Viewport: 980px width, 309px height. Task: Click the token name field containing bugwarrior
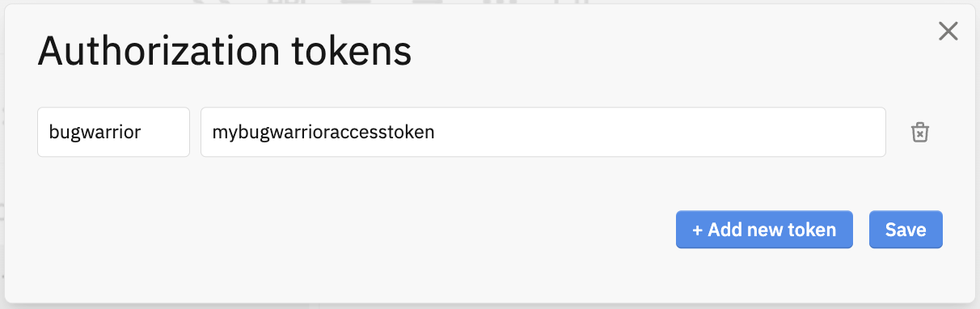pos(113,132)
